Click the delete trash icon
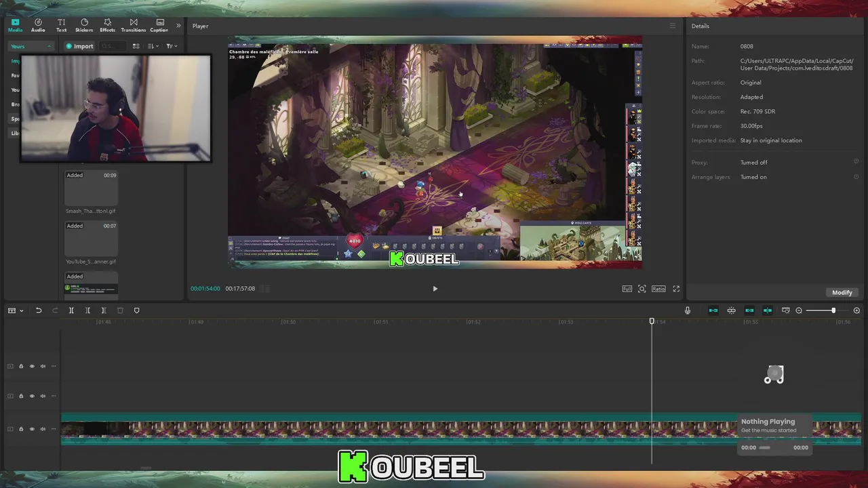 point(120,310)
